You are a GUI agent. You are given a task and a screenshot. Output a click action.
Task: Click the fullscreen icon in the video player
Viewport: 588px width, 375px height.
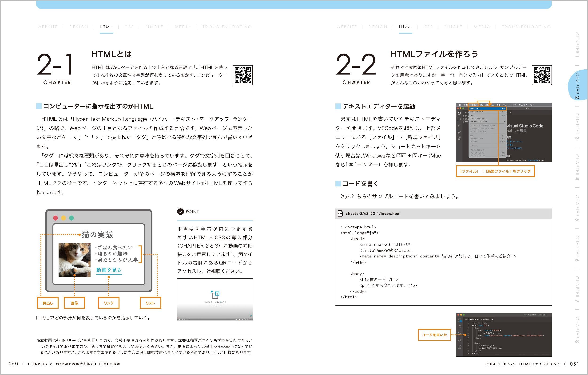(x=250, y=319)
